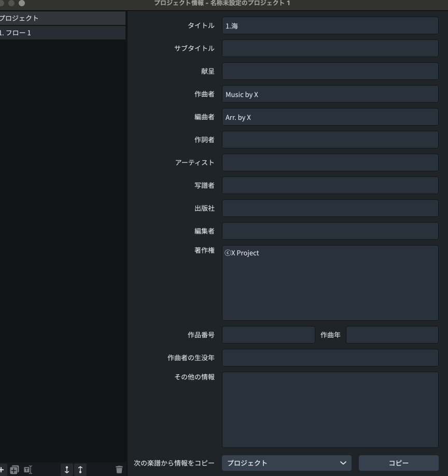Viewport: 448px width, 476px height.
Task: Click the add new flow plus icon
Action: point(2,470)
